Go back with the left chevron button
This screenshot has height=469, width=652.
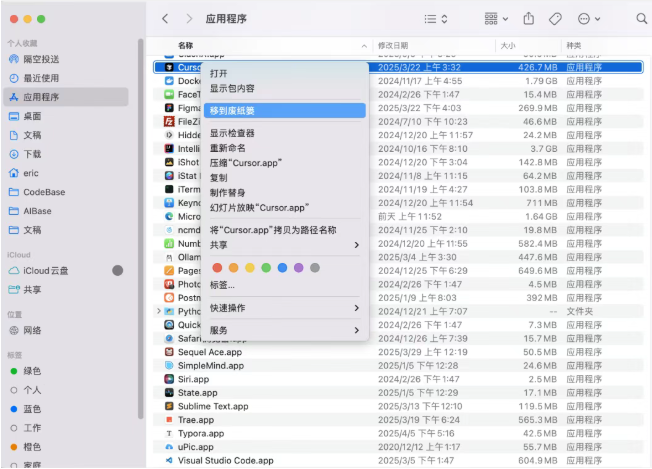coord(165,19)
